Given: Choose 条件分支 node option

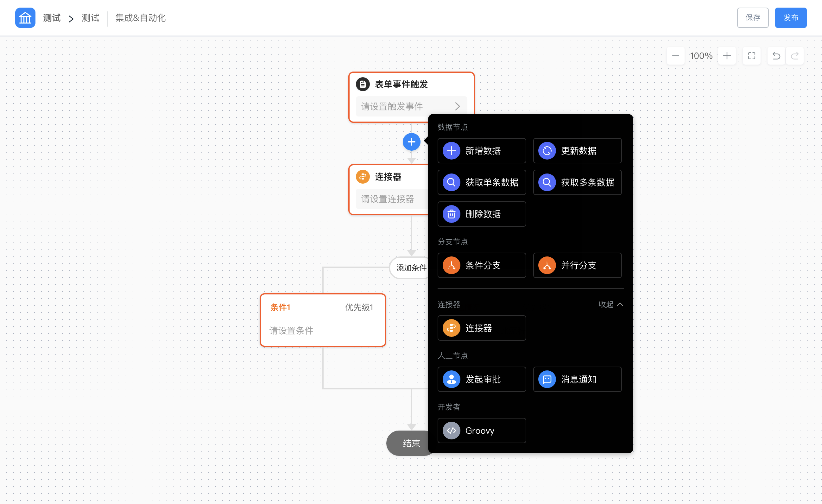Looking at the screenshot, I should (x=481, y=265).
